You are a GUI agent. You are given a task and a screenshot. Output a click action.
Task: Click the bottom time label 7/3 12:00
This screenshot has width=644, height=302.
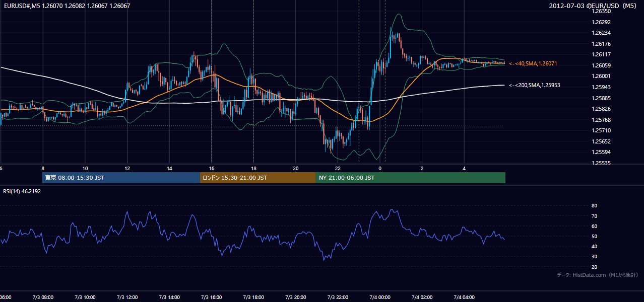click(x=127, y=297)
